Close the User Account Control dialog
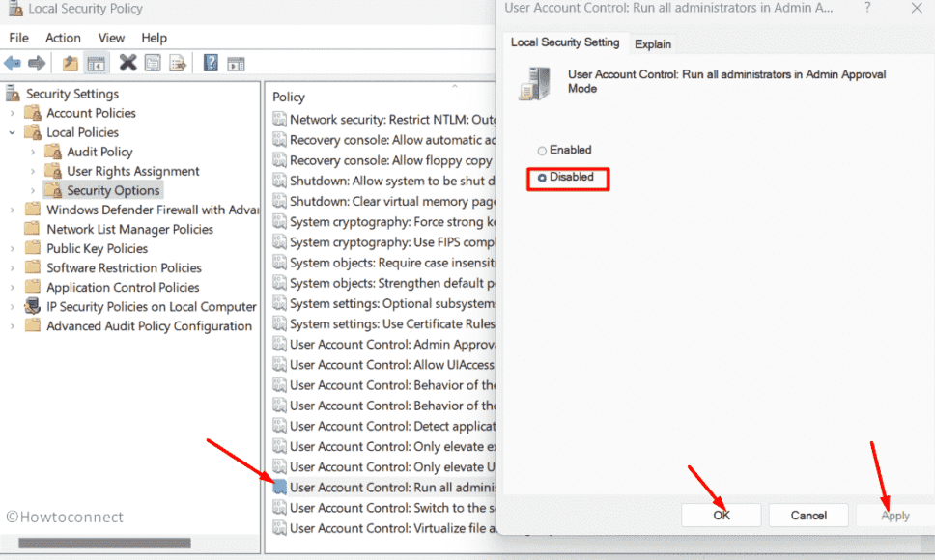Screen dimensions: 935x560 tap(917, 8)
